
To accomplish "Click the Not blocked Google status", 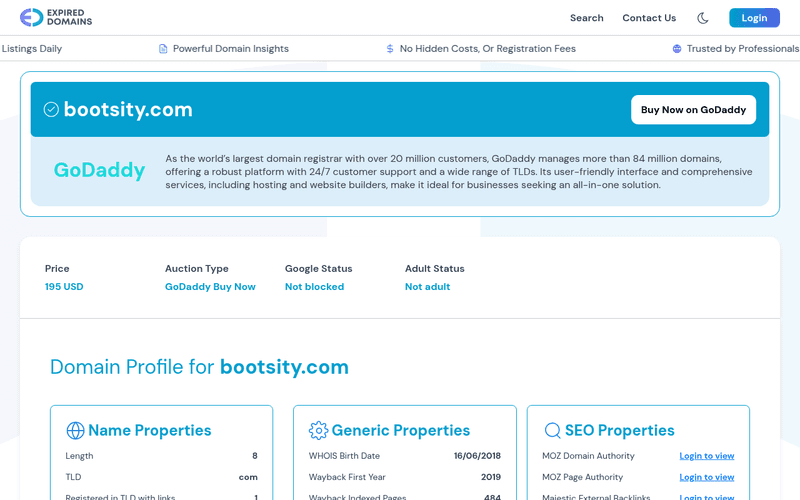I will (x=314, y=287).
